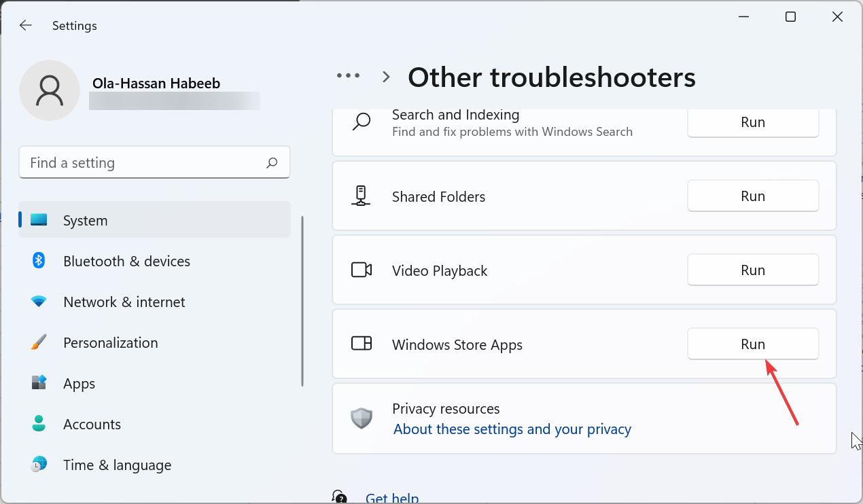Click the Video Playback camera icon
This screenshot has width=863, height=504.
tap(361, 270)
